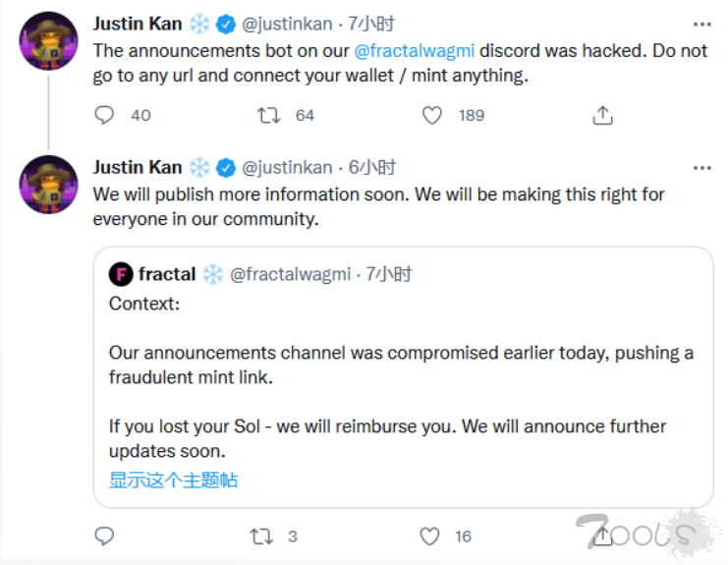728x565 pixels.
Task: Open the 6小时 timestamp on second tweet
Action: [372, 167]
